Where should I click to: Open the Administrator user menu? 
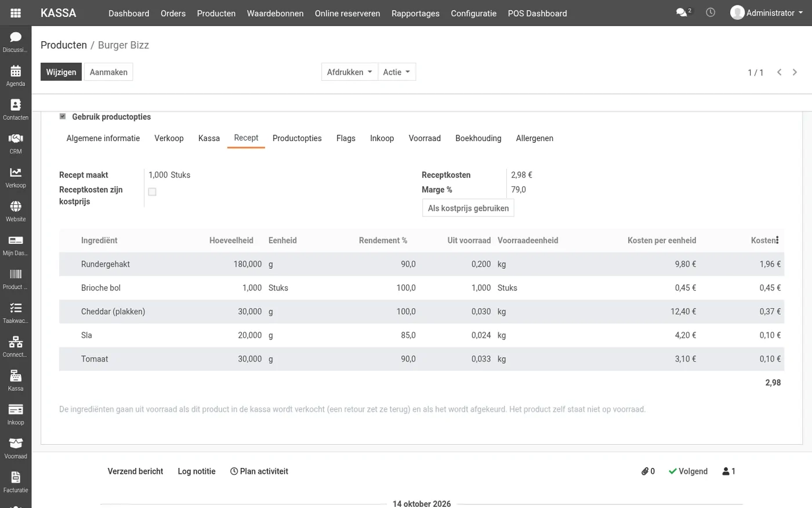coord(767,13)
